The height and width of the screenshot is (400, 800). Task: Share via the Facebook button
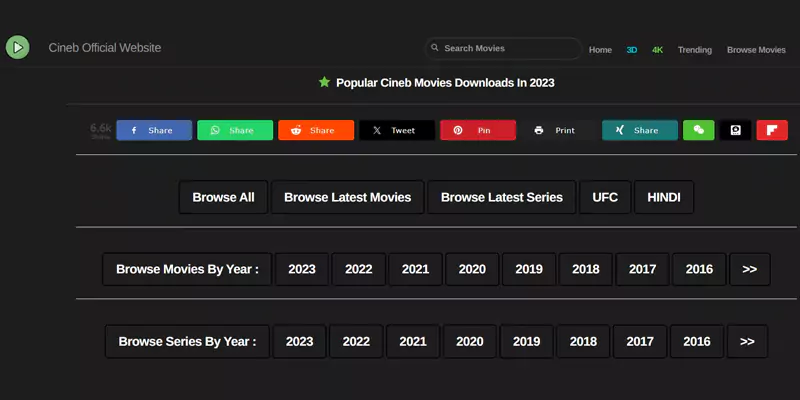[x=154, y=130]
